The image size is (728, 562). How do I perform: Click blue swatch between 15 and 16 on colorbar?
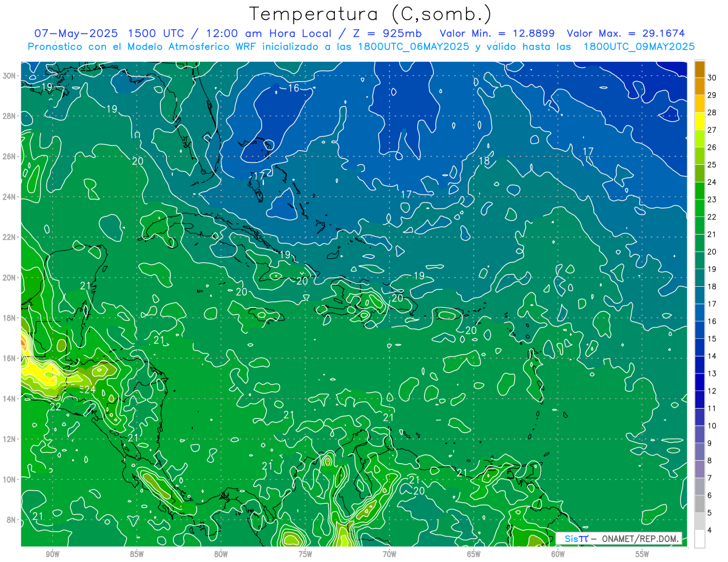coord(699,330)
